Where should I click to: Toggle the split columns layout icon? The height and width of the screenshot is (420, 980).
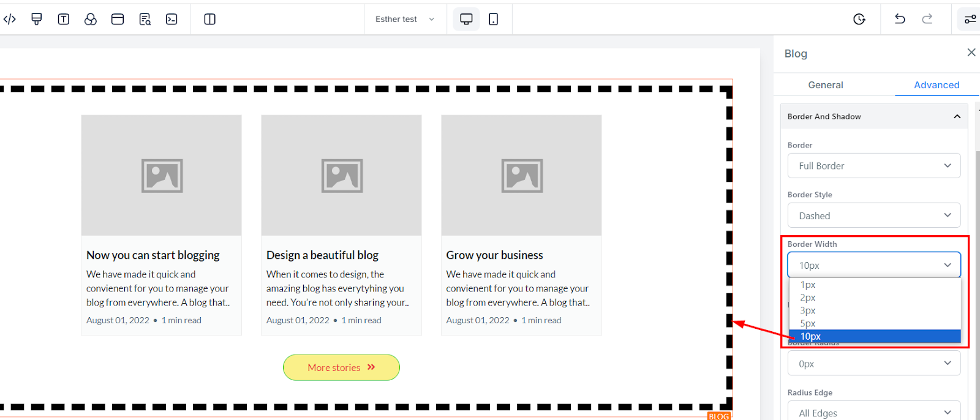pos(209,19)
